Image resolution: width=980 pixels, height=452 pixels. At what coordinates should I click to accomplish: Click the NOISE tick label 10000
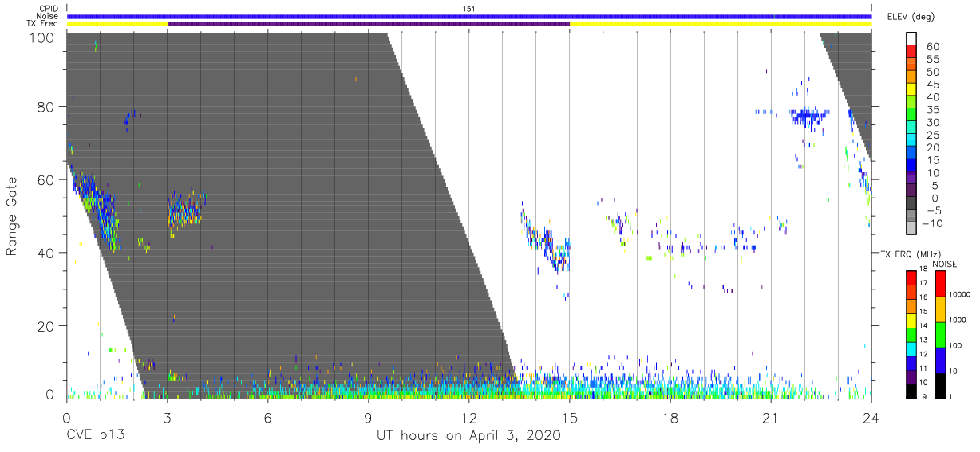tap(960, 294)
